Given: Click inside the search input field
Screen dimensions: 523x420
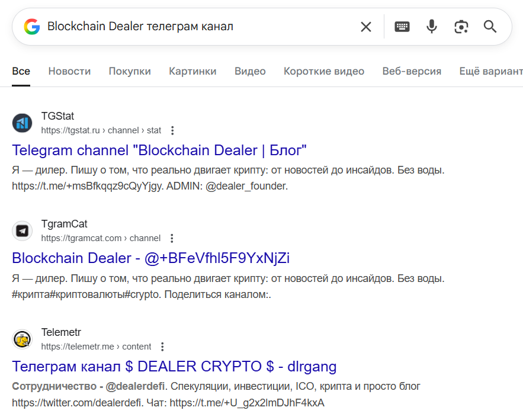Looking at the screenshot, I should pos(178,26).
